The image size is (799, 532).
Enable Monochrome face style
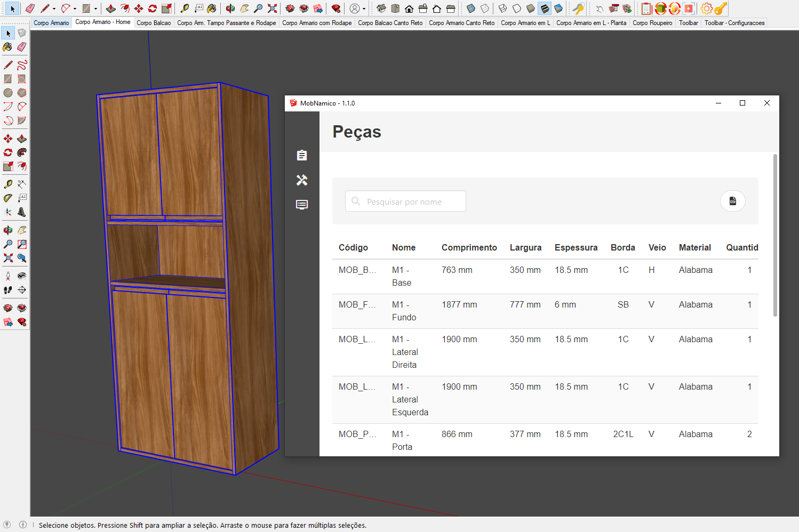[558, 9]
